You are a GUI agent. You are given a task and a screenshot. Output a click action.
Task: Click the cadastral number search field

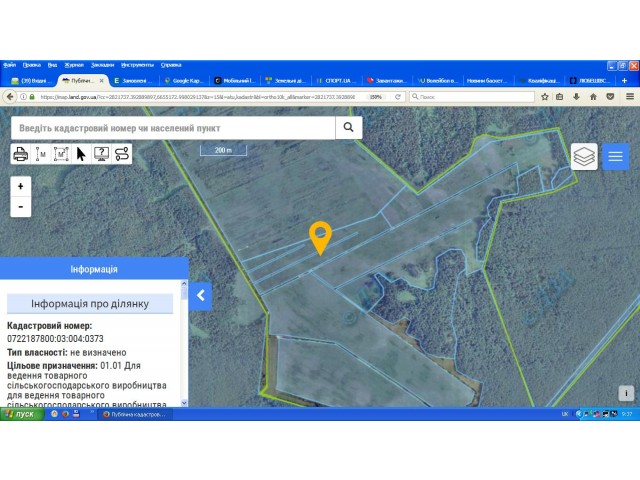[173, 128]
